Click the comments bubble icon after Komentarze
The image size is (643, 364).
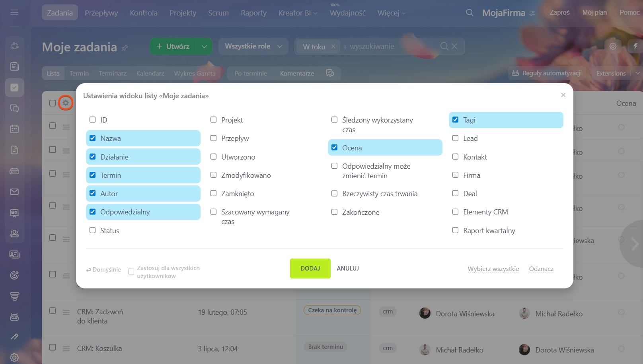[x=330, y=73]
